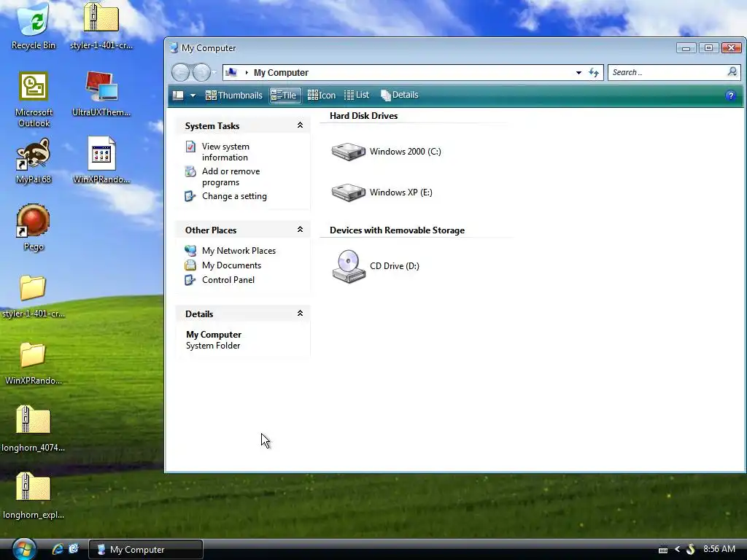The width and height of the screenshot is (747, 560).
Task: Switch to Thumbnails view
Action: pos(234,96)
